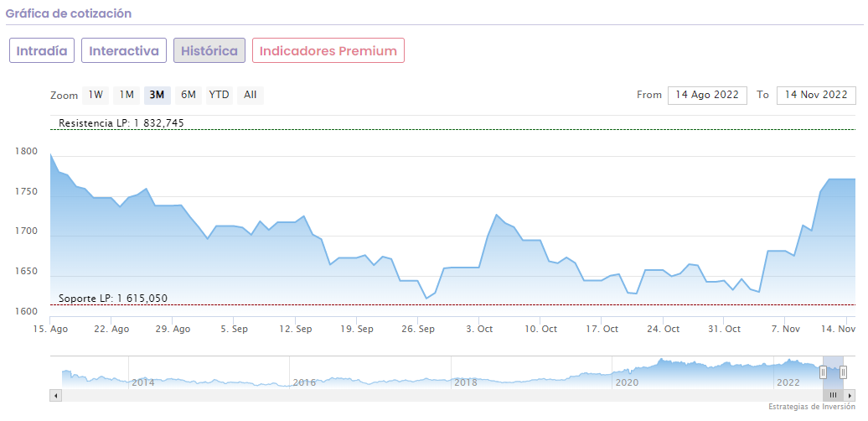Open the Intradía chart tab
This screenshot has width=868, height=421.
coord(42,50)
